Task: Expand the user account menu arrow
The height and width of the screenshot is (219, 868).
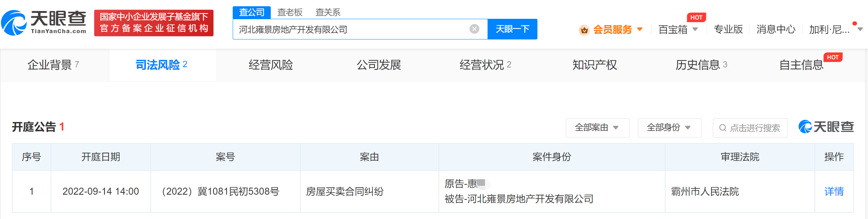Action: coord(860,29)
